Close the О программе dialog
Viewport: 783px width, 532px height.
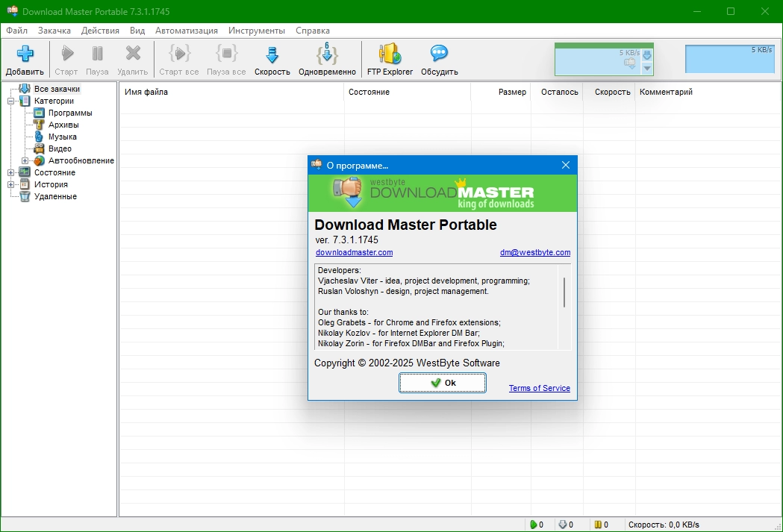coord(566,165)
